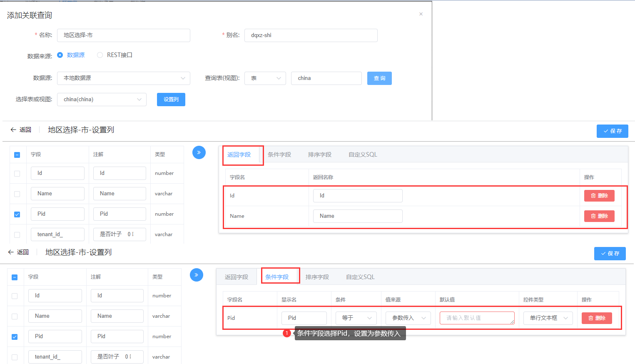
Task: Click the 设置列 button
Action: pyautogui.click(x=171, y=100)
